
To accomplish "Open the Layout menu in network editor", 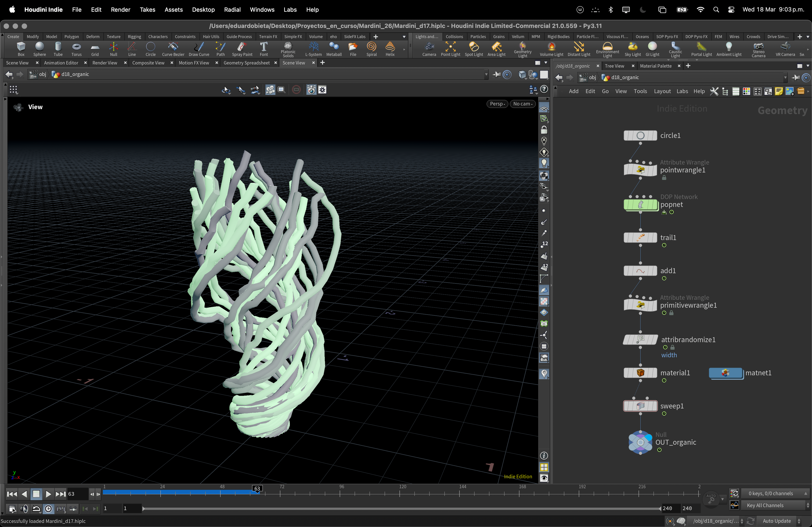I will coord(662,91).
